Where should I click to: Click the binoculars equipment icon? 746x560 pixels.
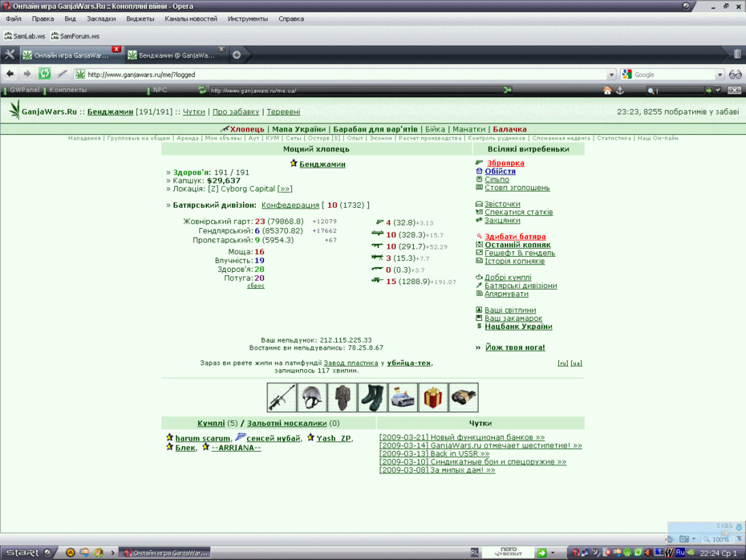tap(464, 397)
